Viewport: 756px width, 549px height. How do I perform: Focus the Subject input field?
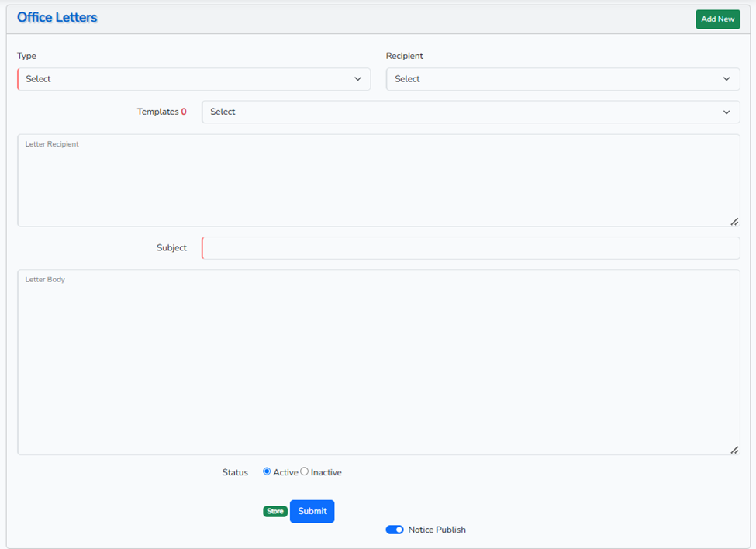(x=470, y=248)
